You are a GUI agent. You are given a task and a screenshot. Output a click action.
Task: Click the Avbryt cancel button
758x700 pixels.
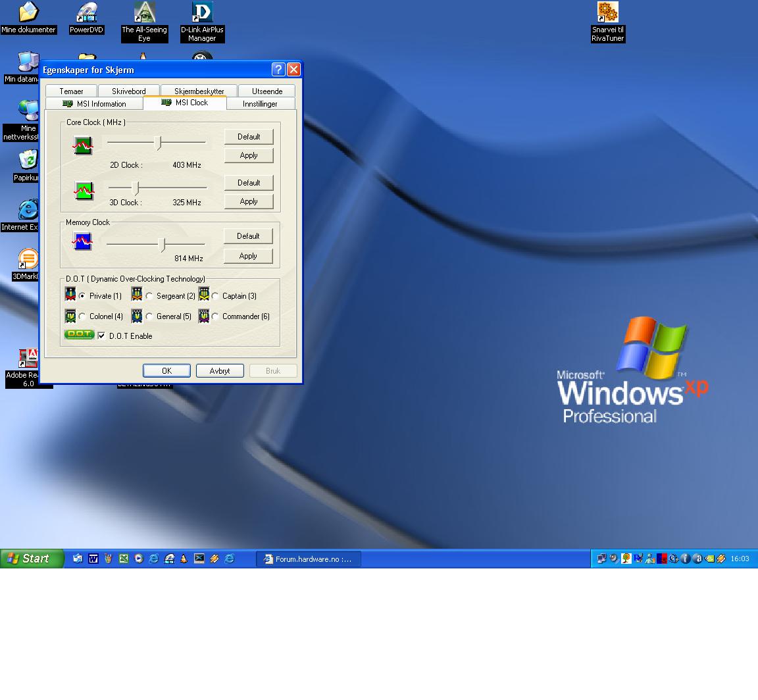[x=220, y=370]
